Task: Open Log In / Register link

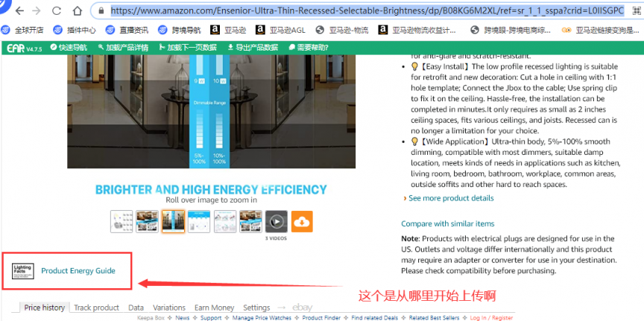Action: 492,318
